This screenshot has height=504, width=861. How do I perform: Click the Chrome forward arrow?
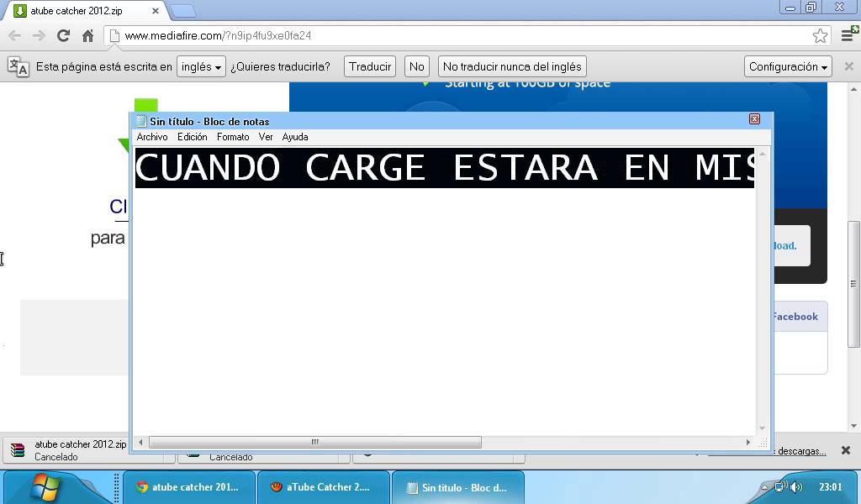pyautogui.click(x=39, y=35)
